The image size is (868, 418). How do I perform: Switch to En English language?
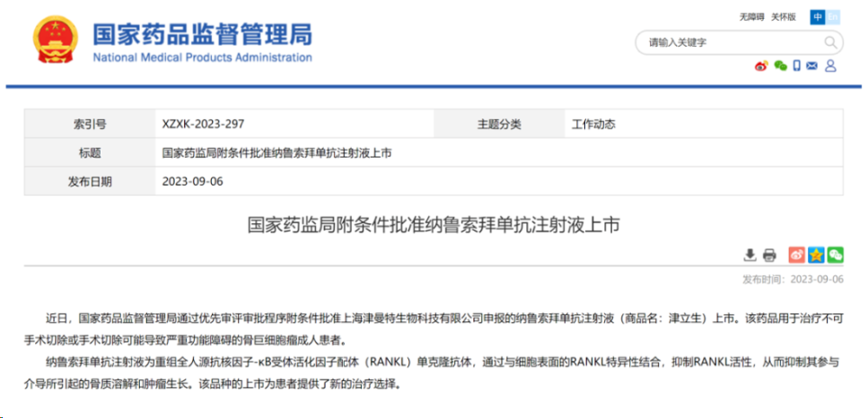[x=832, y=17]
